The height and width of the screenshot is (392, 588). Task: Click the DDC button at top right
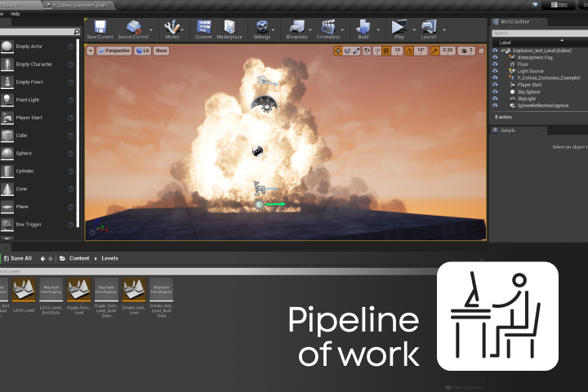[559, 5]
